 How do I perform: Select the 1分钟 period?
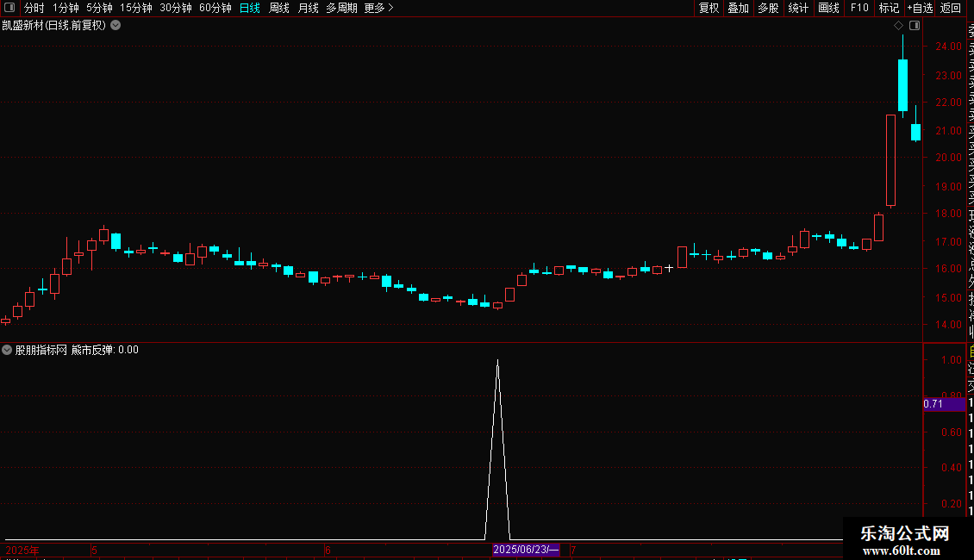[66, 8]
